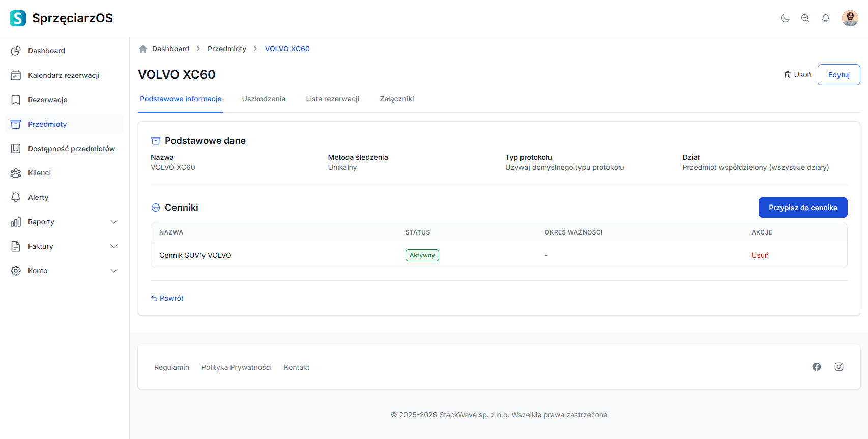868x439 pixels.
Task: Open the Instagram link in the footer
Action: click(839, 367)
